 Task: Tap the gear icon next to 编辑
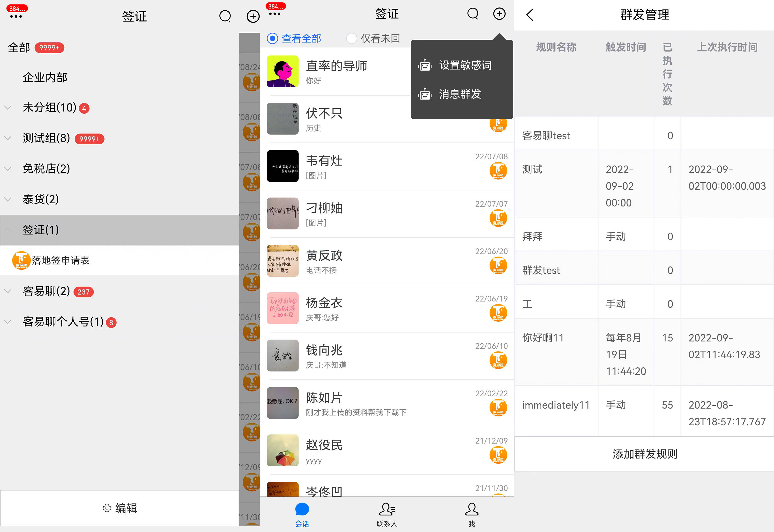click(107, 508)
